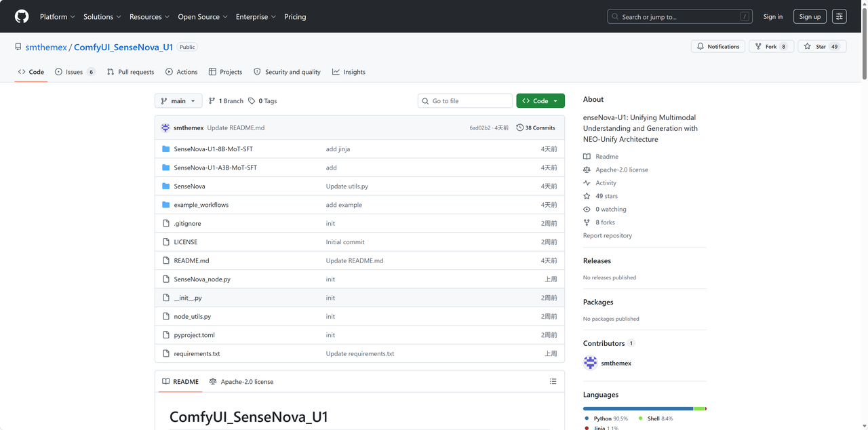Image resolution: width=868 pixels, height=430 pixels.
Task: Open the main branch selector
Action: [178, 101]
